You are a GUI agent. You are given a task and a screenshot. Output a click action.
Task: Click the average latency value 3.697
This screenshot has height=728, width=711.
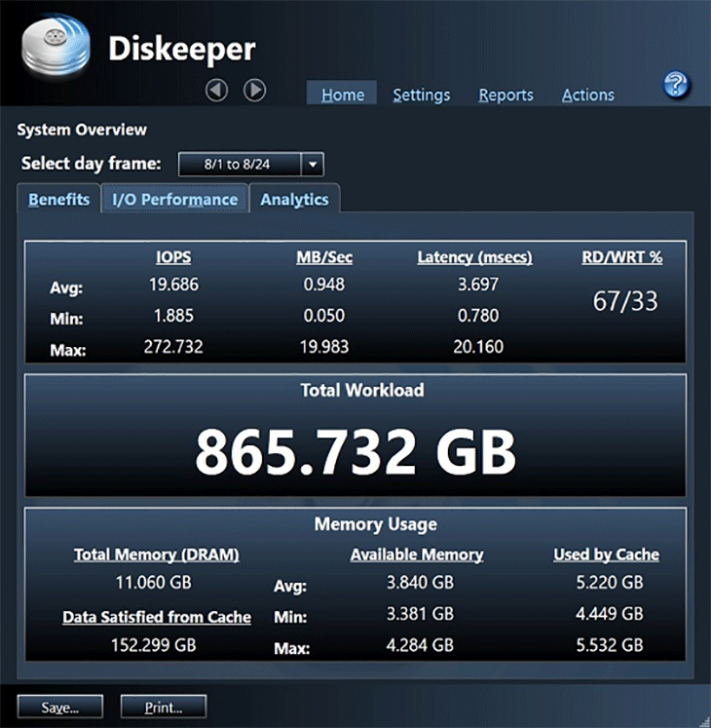click(x=478, y=285)
